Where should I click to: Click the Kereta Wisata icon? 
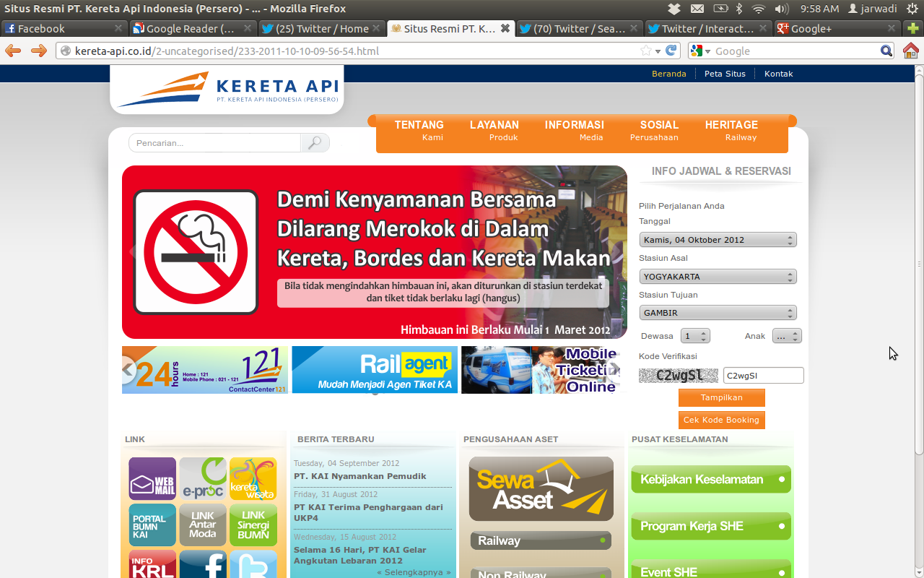click(x=253, y=478)
